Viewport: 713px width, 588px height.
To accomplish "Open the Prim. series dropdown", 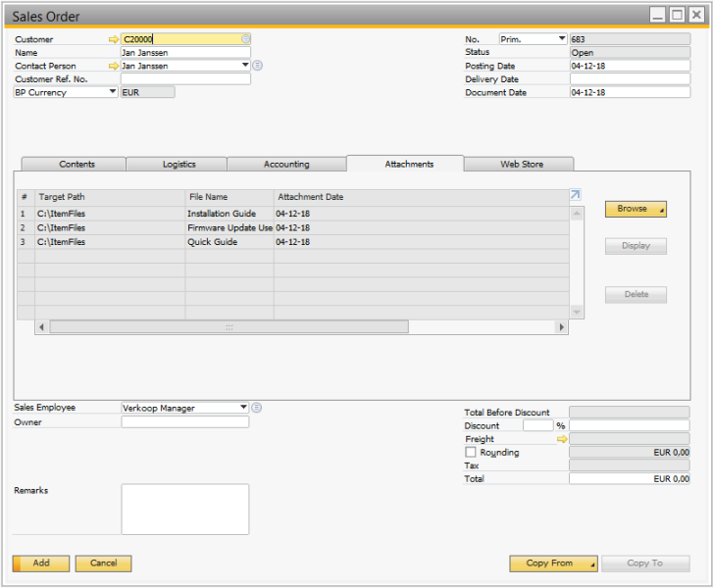I will click(562, 39).
